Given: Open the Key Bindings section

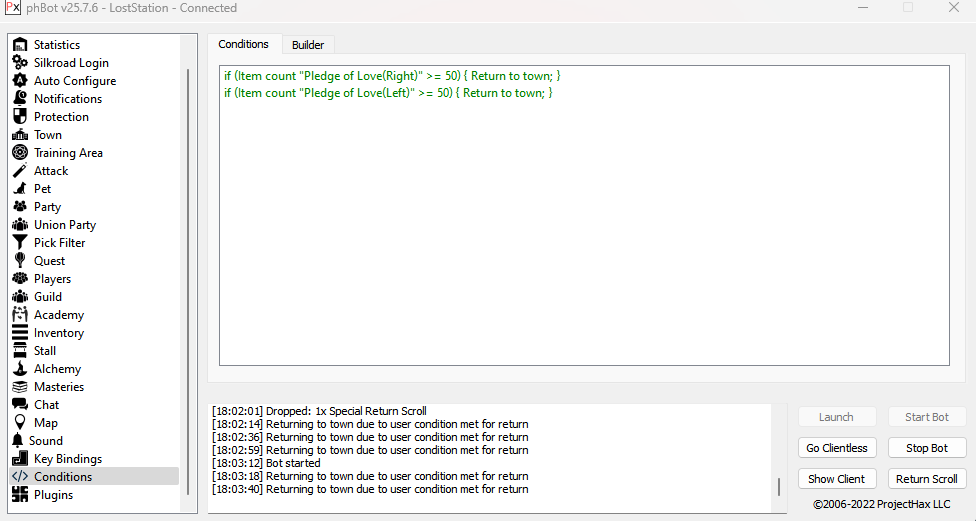Looking at the screenshot, I should 67,459.
